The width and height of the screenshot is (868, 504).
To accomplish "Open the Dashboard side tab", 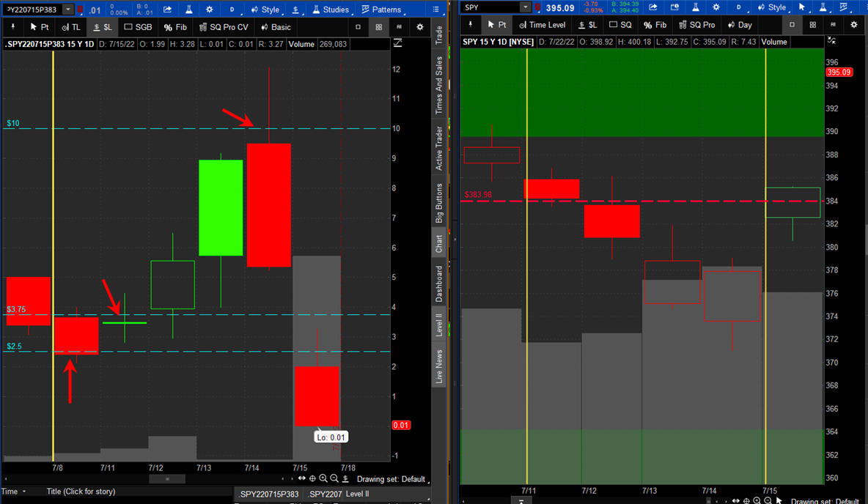I will click(438, 283).
